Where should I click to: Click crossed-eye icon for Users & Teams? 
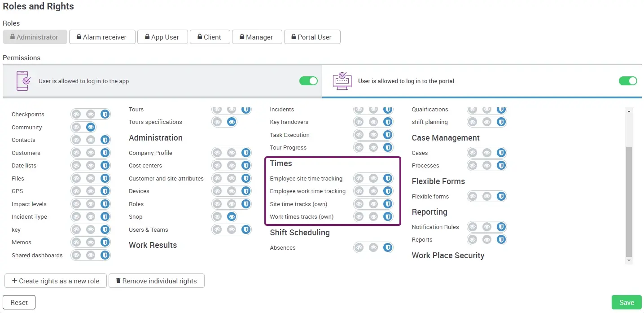point(218,229)
